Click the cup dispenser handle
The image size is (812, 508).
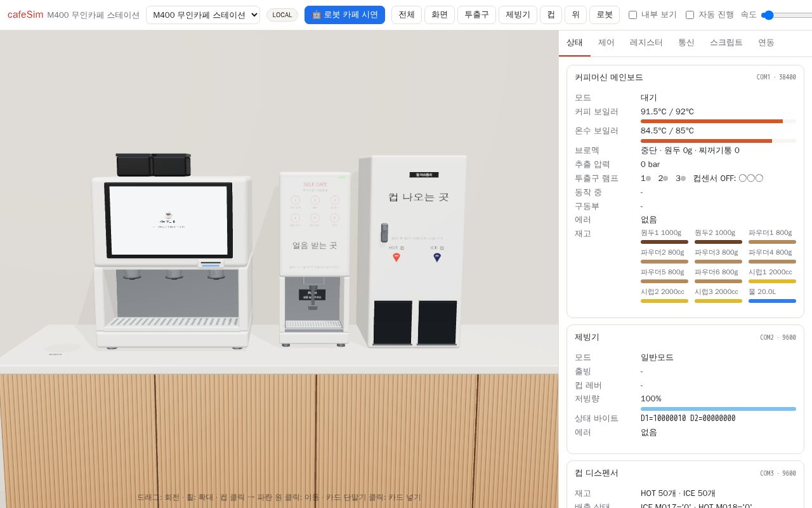(x=384, y=232)
